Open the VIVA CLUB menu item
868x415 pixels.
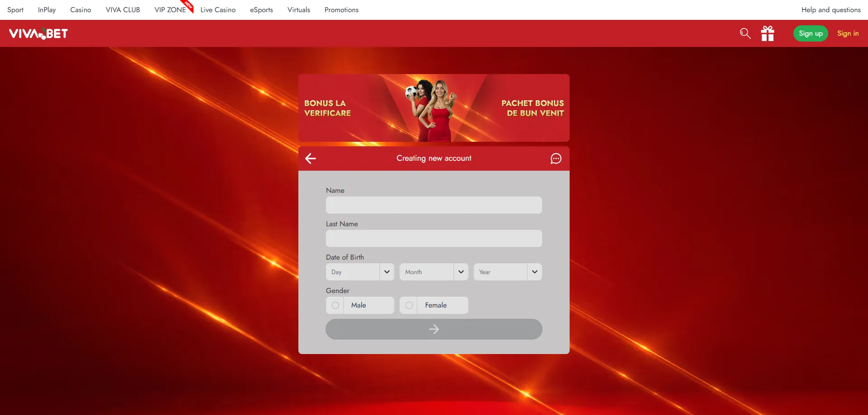123,10
